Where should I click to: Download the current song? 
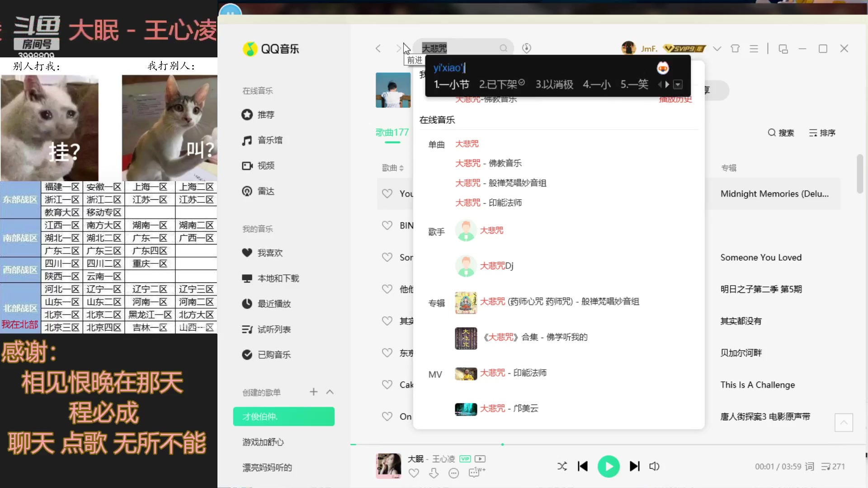click(x=434, y=473)
